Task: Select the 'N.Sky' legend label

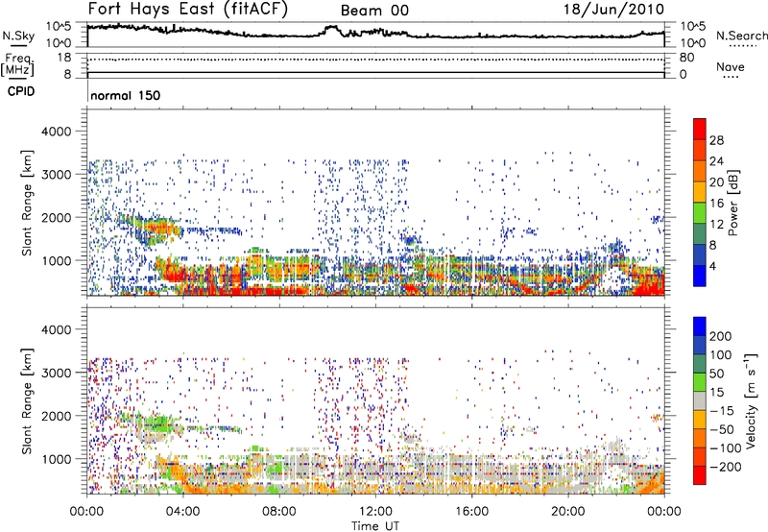Action: coord(18,36)
